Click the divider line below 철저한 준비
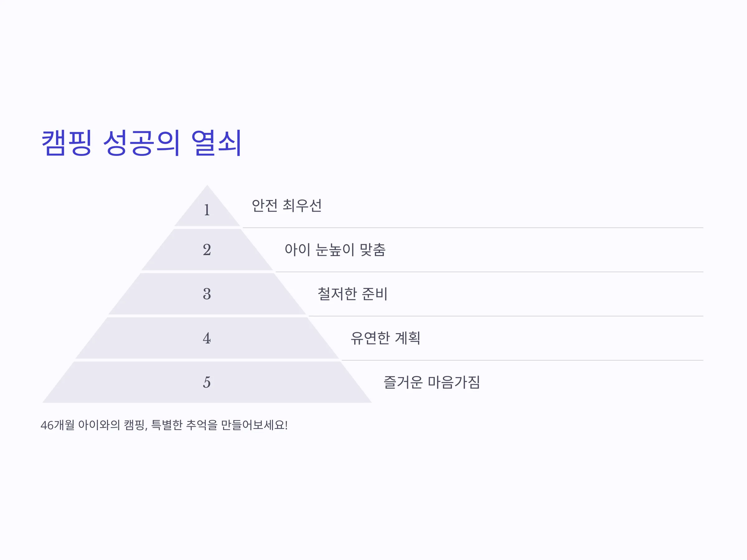 point(506,316)
